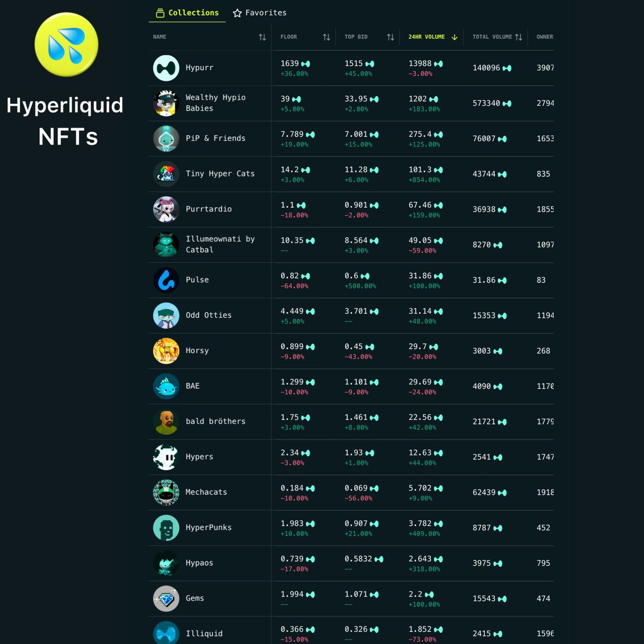Click Wealthy Hypio Babies total volume 573340
The width and height of the screenshot is (644, 644).
[486, 103]
